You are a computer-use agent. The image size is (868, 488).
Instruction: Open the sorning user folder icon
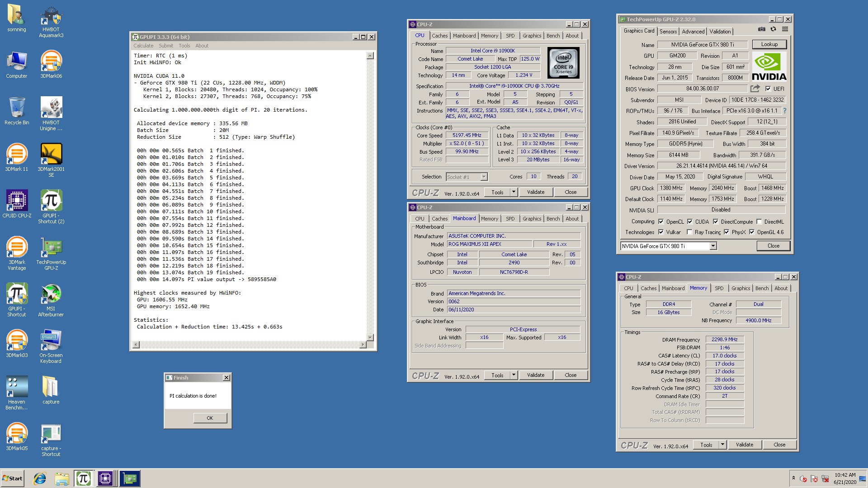click(17, 18)
